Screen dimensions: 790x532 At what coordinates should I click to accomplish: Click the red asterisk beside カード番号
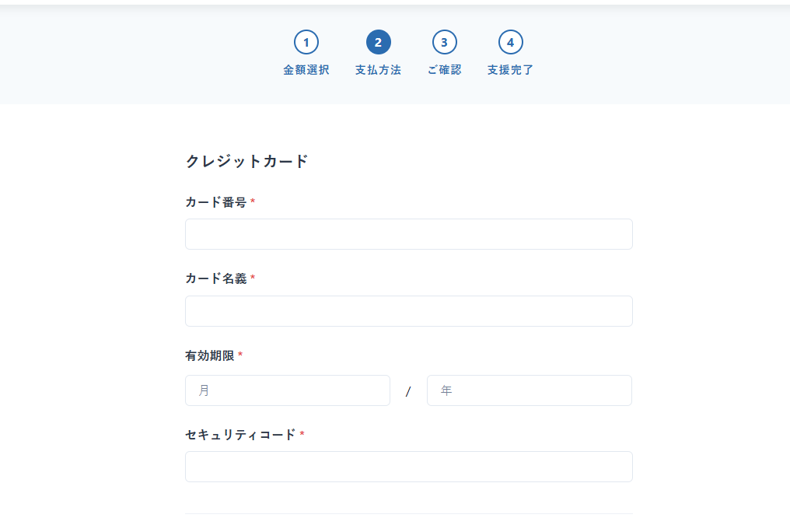tap(253, 202)
